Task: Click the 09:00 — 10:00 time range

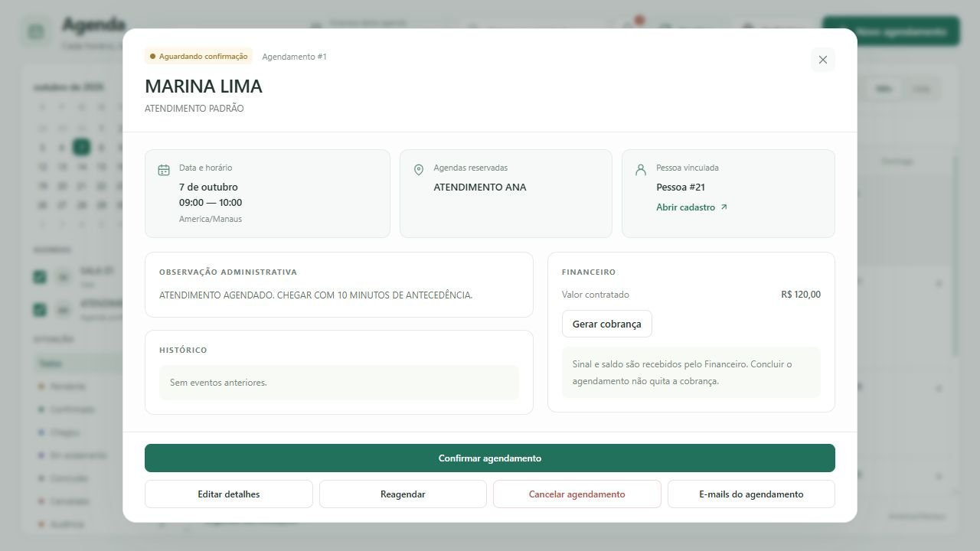Action: [211, 203]
